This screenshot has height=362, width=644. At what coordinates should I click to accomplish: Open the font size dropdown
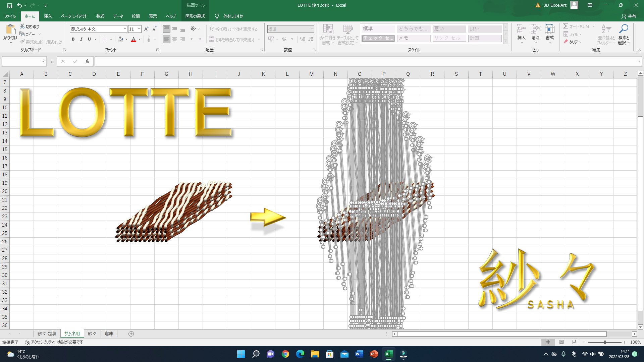[x=139, y=29]
